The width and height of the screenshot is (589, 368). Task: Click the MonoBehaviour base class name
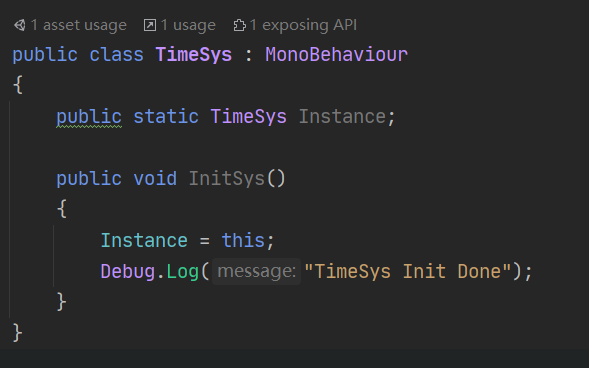coord(337,55)
